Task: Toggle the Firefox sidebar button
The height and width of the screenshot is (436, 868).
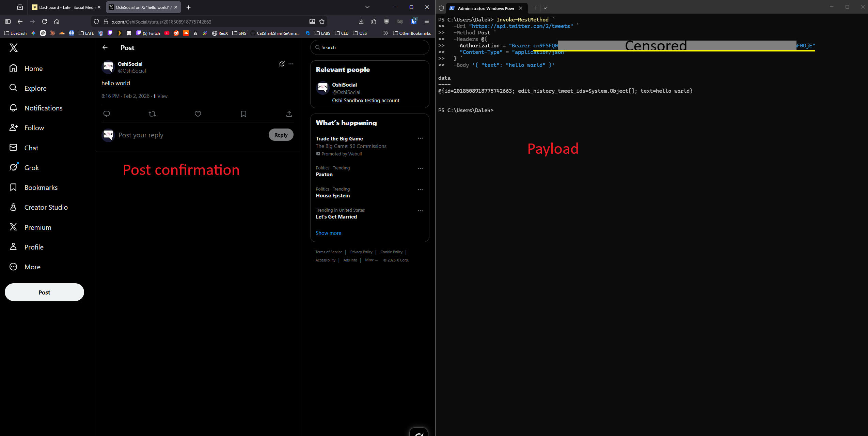Action: (x=8, y=21)
